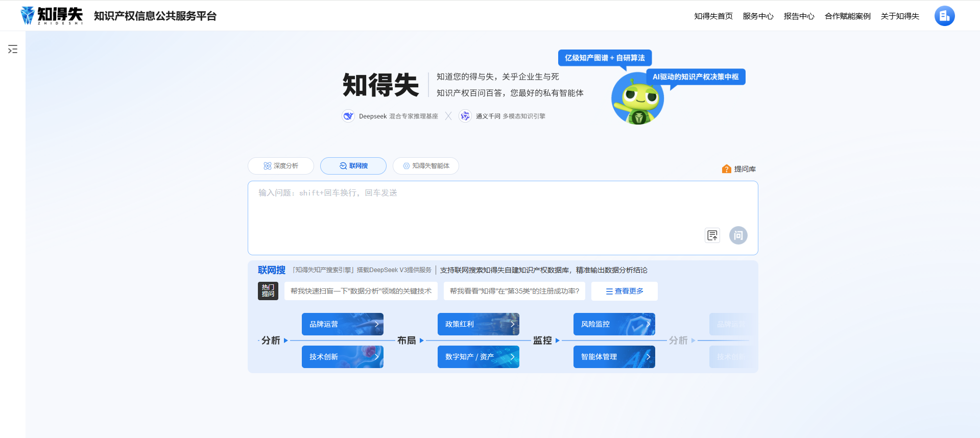Click the orange question mark 提问库 icon
The image size is (980, 438).
pos(726,169)
